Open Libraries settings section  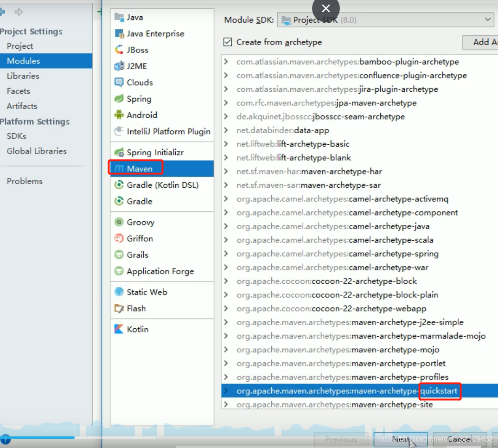pyautogui.click(x=23, y=76)
